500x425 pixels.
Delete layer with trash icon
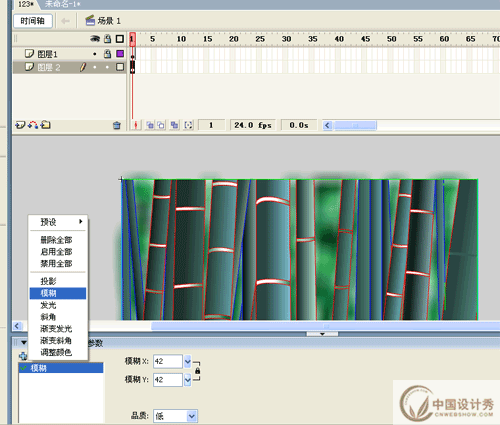117,126
